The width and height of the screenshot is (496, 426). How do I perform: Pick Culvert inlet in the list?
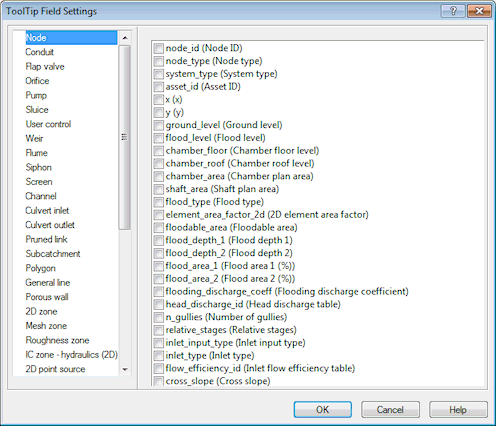(x=47, y=210)
